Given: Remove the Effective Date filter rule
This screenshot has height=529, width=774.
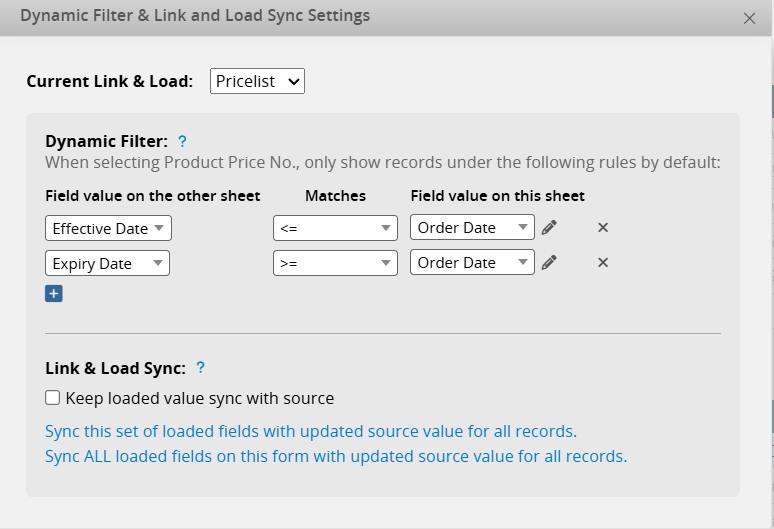Looking at the screenshot, I should click(603, 228).
